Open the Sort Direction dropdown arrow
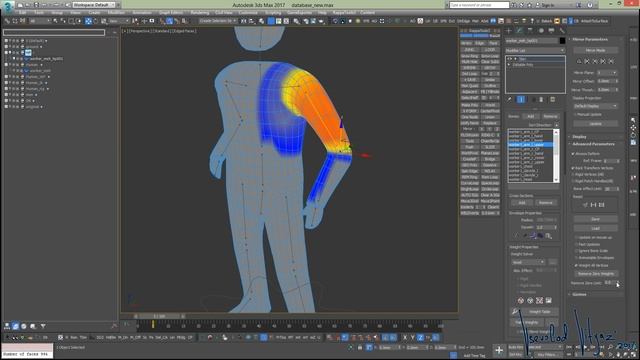The height and width of the screenshot is (360, 640). click(557, 125)
